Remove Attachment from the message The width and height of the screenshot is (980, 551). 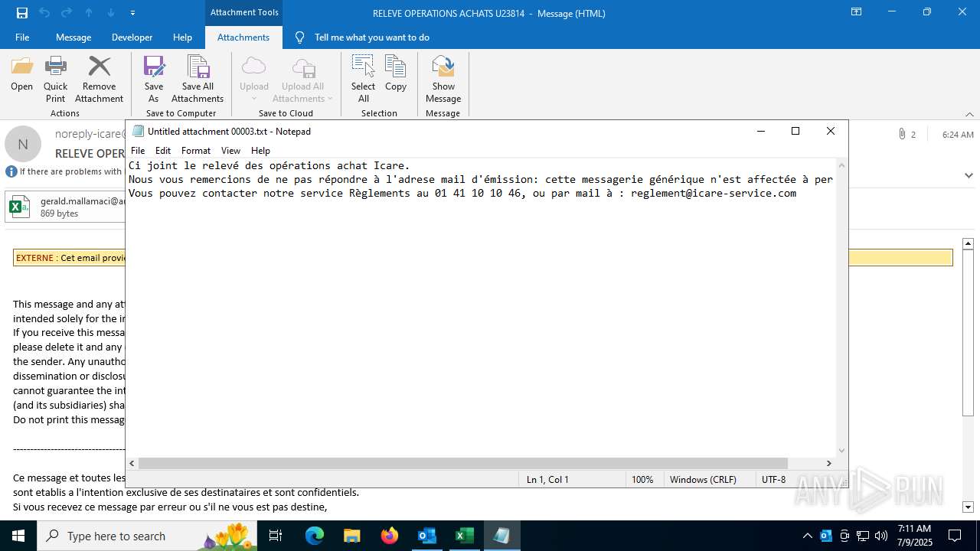pos(99,80)
